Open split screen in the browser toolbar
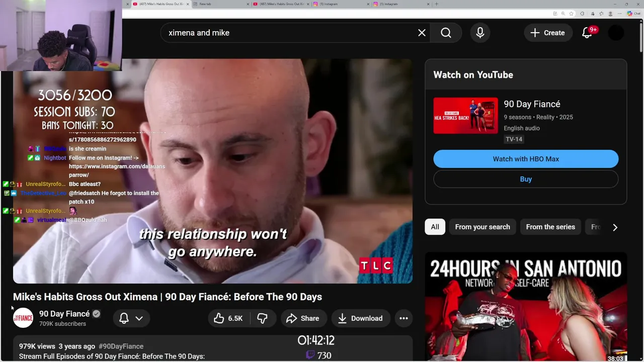The height and width of the screenshot is (362, 644). (555, 14)
